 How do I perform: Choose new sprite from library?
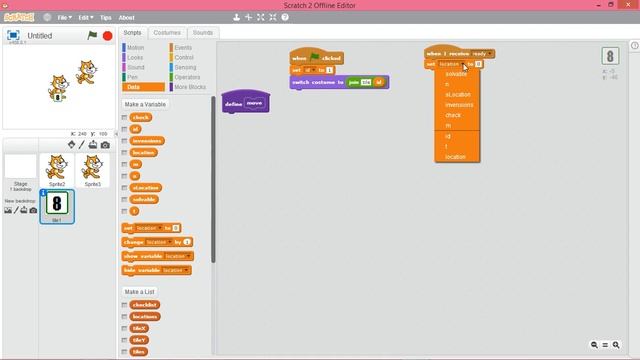point(71,144)
